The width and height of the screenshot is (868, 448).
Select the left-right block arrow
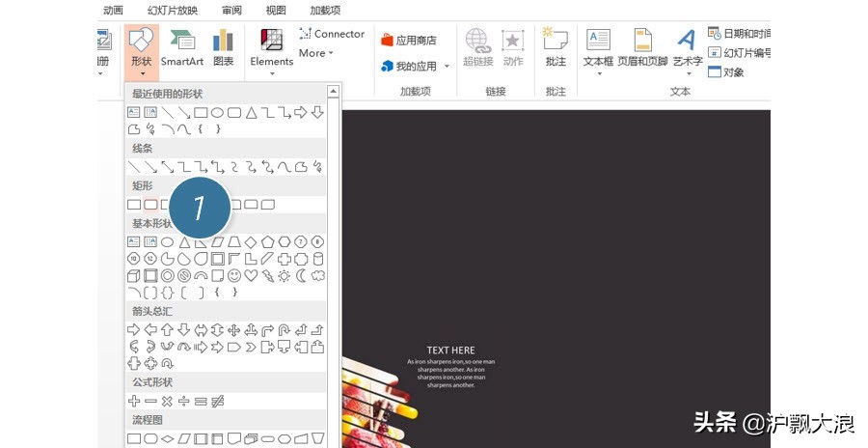click(x=201, y=330)
